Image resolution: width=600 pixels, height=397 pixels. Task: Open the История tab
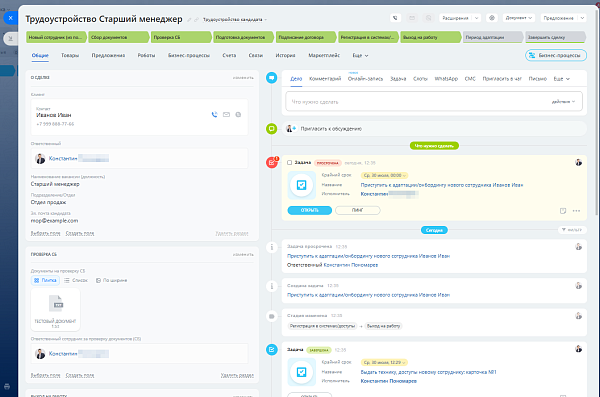pyautogui.click(x=285, y=56)
